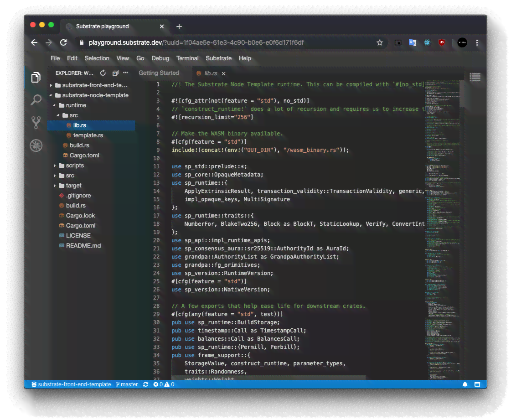
Task: Open Explorer more actions ellipsis
Action: click(x=126, y=73)
